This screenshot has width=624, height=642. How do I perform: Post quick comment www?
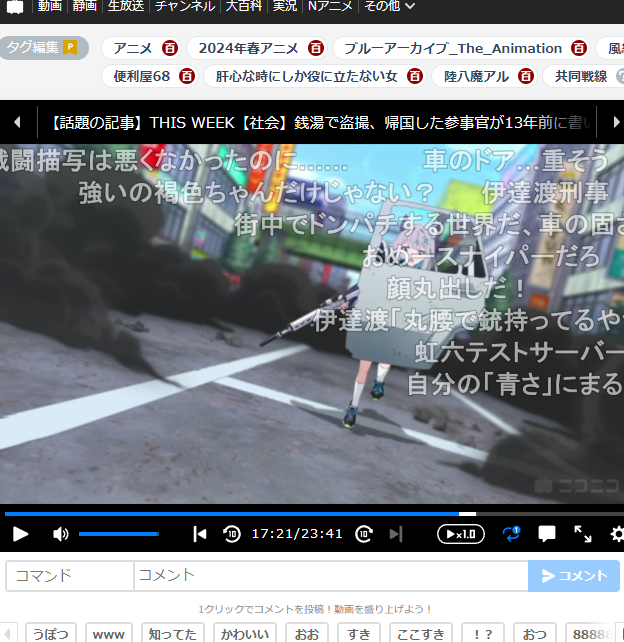pyautogui.click(x=109, y=634)
